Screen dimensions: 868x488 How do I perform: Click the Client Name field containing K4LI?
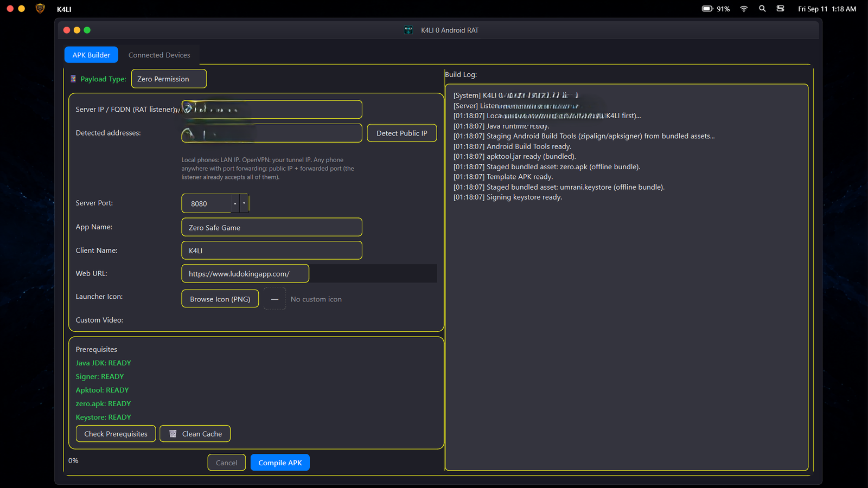(271, 250)
